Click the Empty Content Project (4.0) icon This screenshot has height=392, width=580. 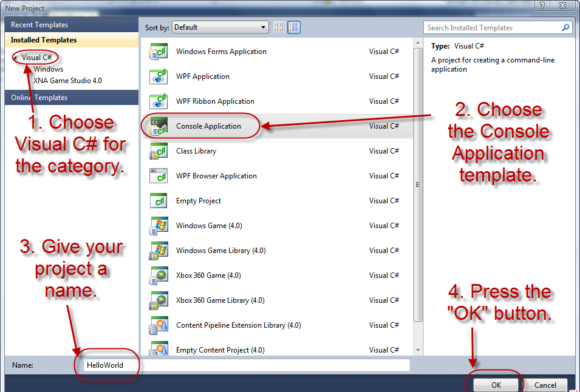point(159,348)
